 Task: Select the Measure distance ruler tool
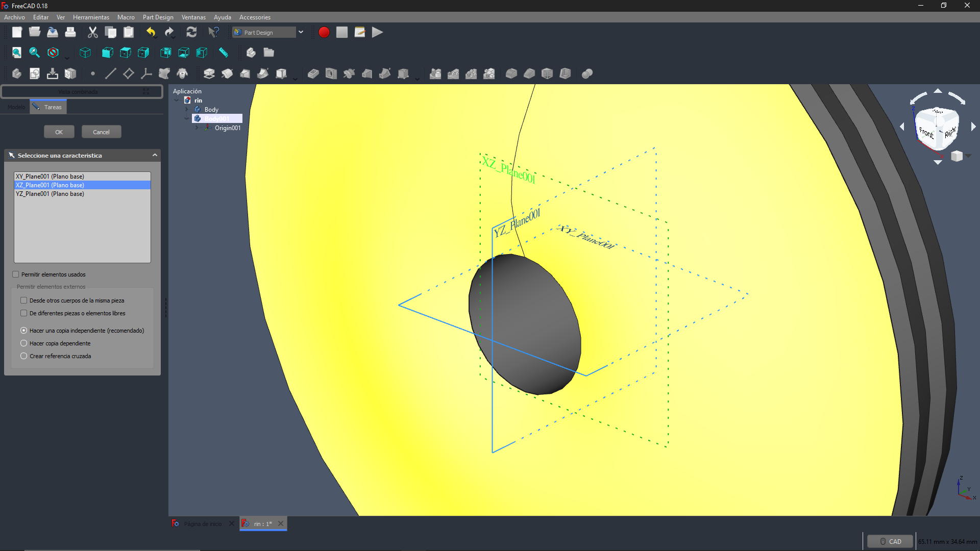click(x=223, y=53)
